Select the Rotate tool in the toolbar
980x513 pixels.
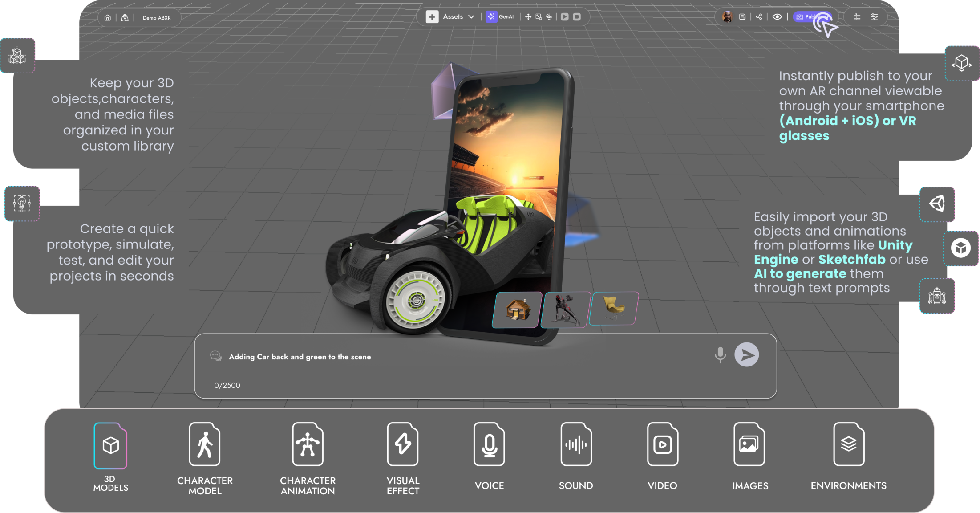549,17
